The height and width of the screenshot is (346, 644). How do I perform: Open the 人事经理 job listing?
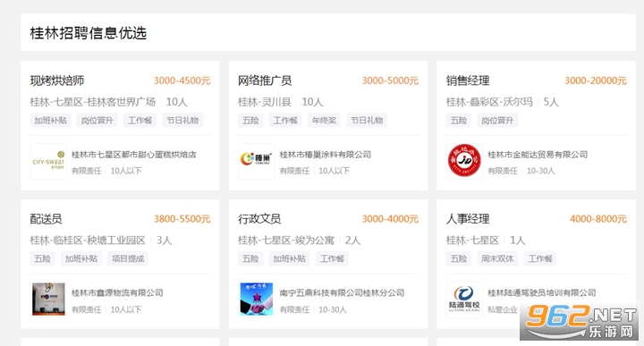(468, 219)
